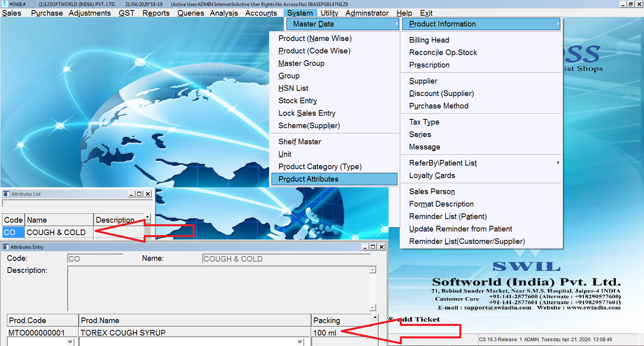The width and height of the screenshot is (644, 346).
Task: Open the Accounts menu
Action: click(261, 13)
